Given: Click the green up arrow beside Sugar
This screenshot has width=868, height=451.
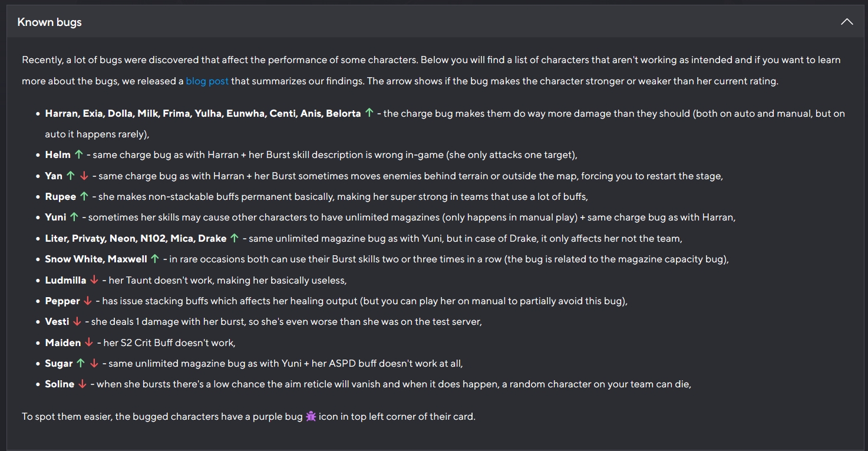Looking at the screenshot, I should [x=81, y=363].
